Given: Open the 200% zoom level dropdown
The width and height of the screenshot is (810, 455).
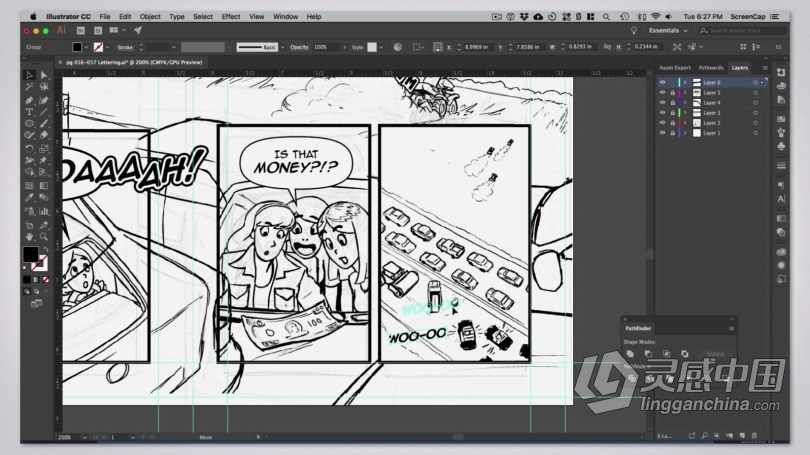Looking at the screenshot, I should coord(84,437).
